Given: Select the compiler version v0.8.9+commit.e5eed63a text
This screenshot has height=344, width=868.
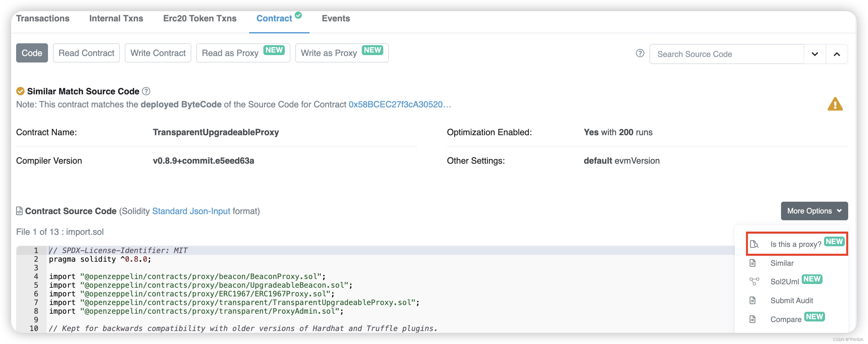Looking at the screenshot, I should pyautogui.click(x=203, y=161).
